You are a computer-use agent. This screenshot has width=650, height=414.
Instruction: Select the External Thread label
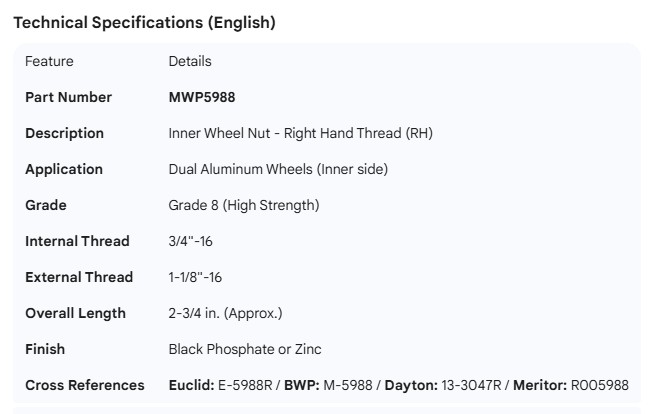click(x=78, y=277)
